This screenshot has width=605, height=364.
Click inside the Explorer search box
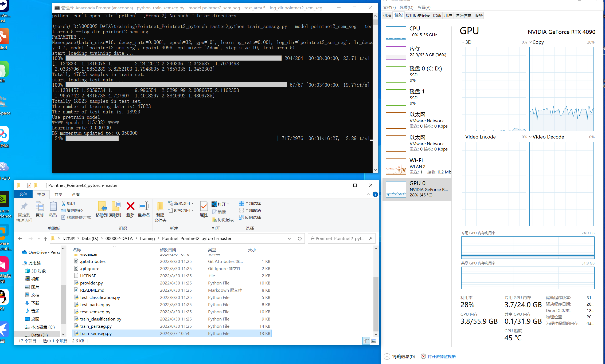point(339,238)
